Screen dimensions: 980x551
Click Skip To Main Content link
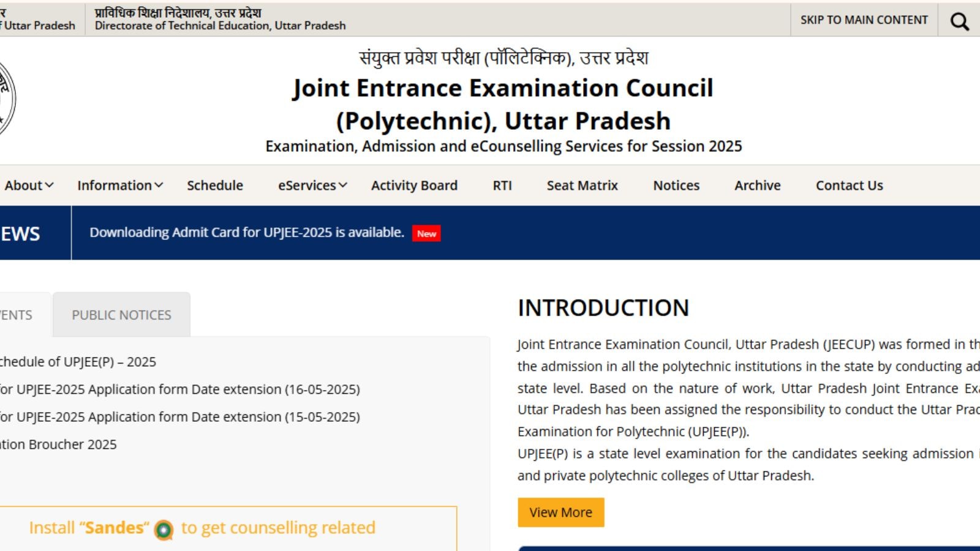864,20
